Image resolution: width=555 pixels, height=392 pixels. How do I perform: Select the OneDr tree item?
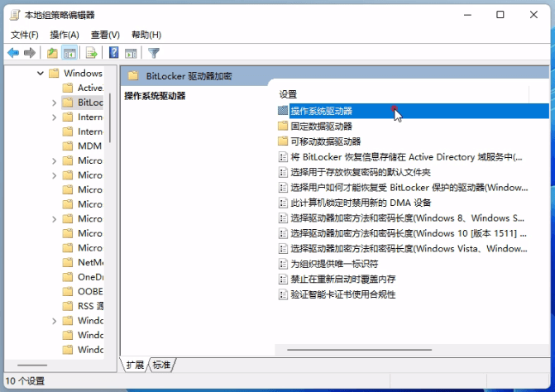point(91,277)
